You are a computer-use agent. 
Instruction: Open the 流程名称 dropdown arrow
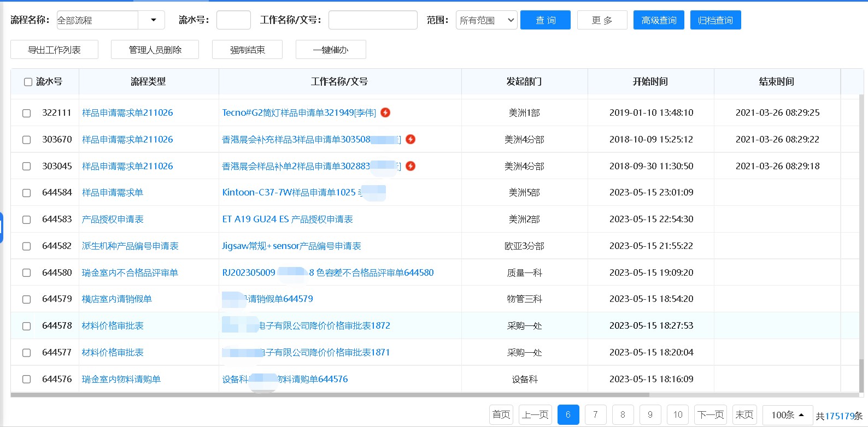click(x=153, y=20)
